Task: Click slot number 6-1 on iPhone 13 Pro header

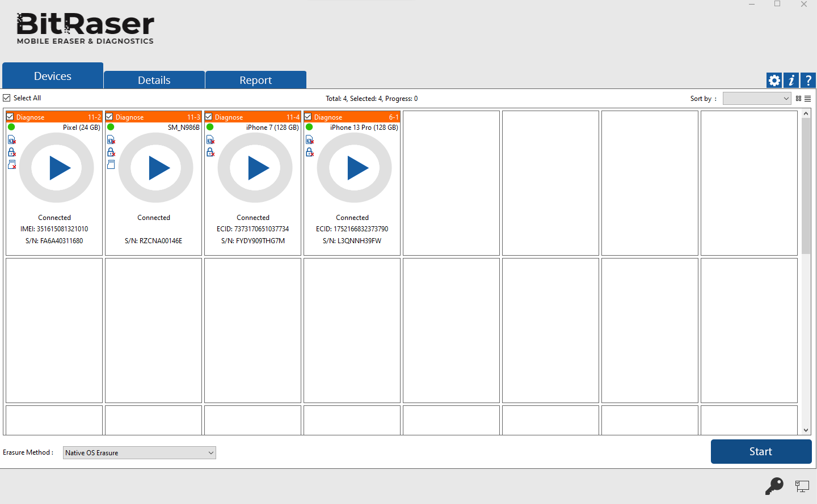Action: point(394,117)
